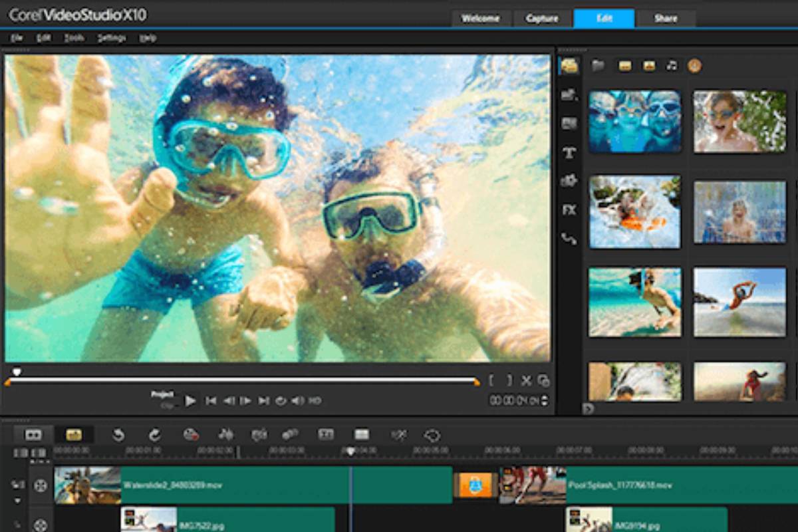This screenshot has width=798, height=532.
Task: Toggle the show photos filter
Action: pos(649,66)
